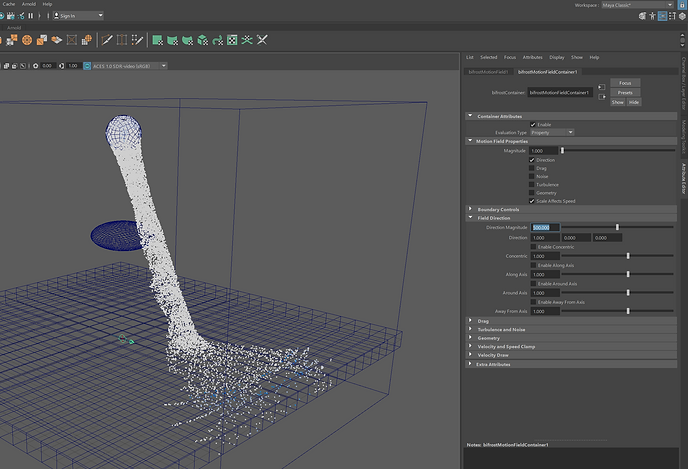Image resolution: width=688 pixels, height=469 pixels.
Task: Click the checkered window shelf icon
Action: click(x=232, y=40)
